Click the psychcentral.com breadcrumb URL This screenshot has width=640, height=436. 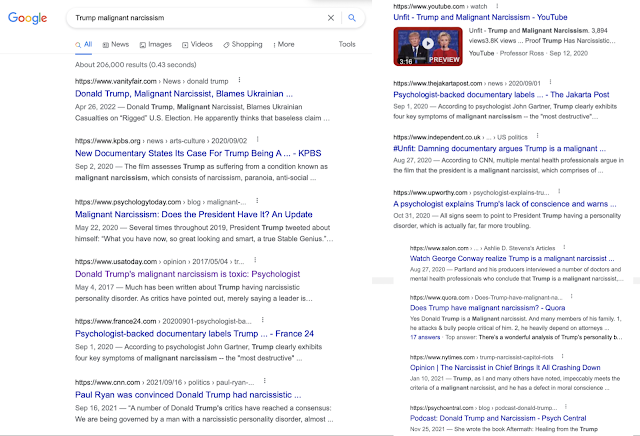coord(483,408)
